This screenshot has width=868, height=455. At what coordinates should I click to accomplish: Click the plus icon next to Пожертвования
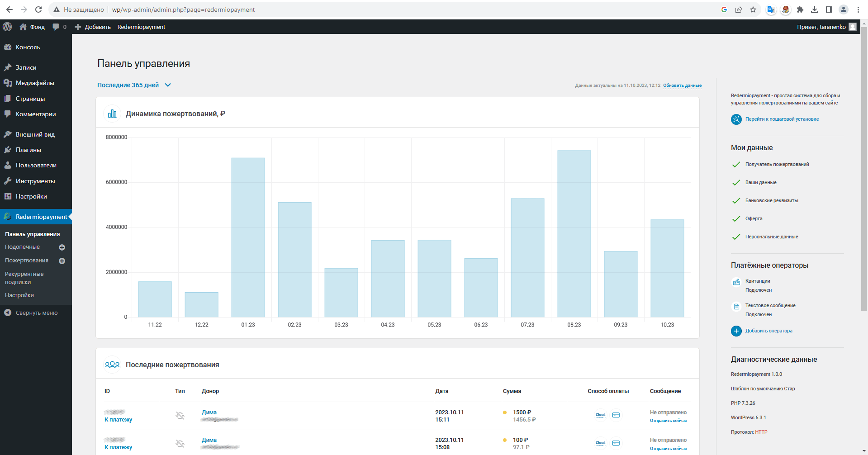point(62,261)
